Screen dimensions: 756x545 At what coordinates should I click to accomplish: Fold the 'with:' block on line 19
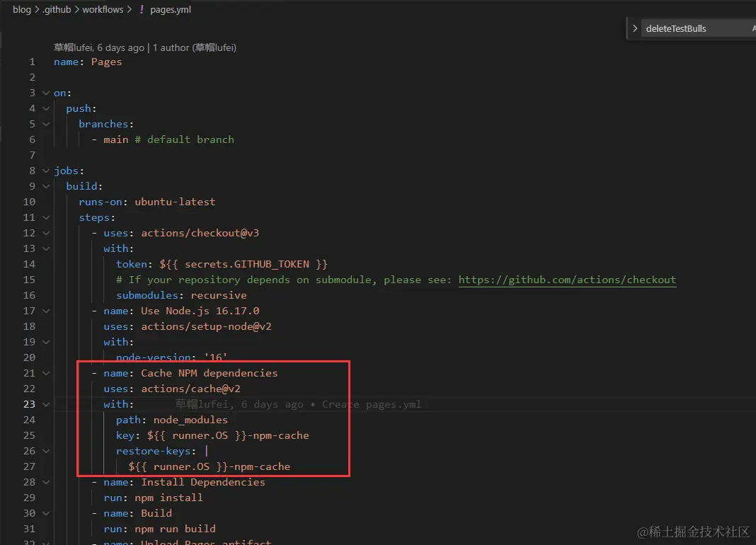point(46,342)
